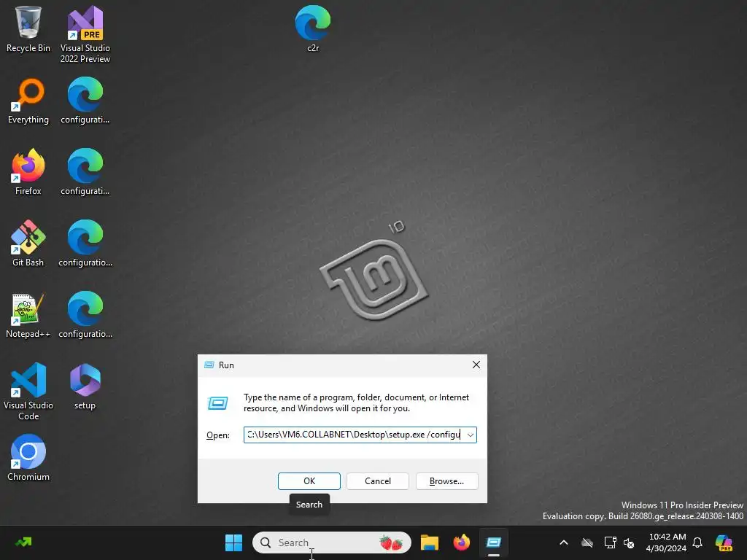Click the Run app taskbar icon
The width and height of the screenshot is (747, 560).
[x=494, y=542]
